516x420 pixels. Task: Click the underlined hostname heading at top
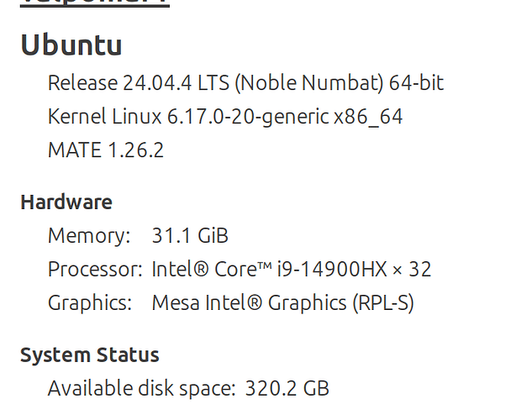click(x=94, y=3)
